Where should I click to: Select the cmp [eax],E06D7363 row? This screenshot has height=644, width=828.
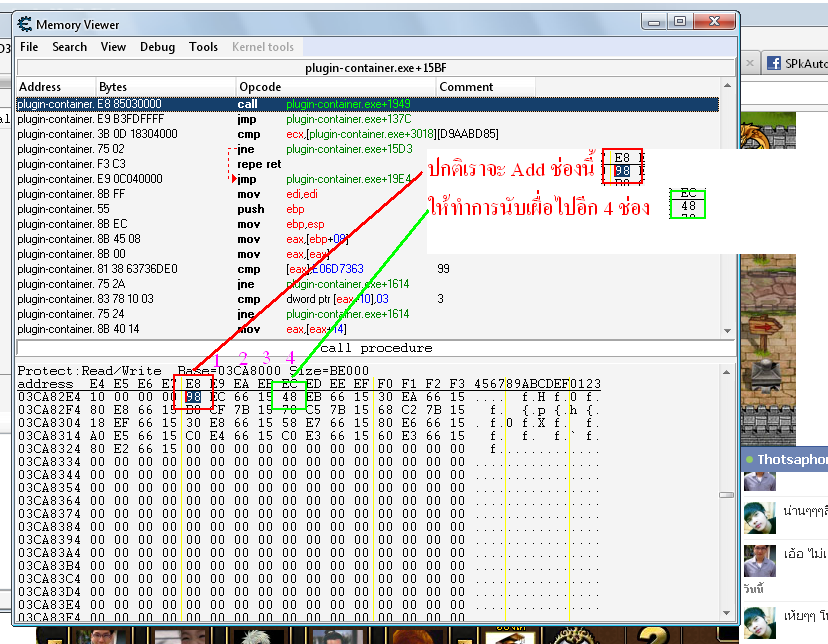coord(368,269)
